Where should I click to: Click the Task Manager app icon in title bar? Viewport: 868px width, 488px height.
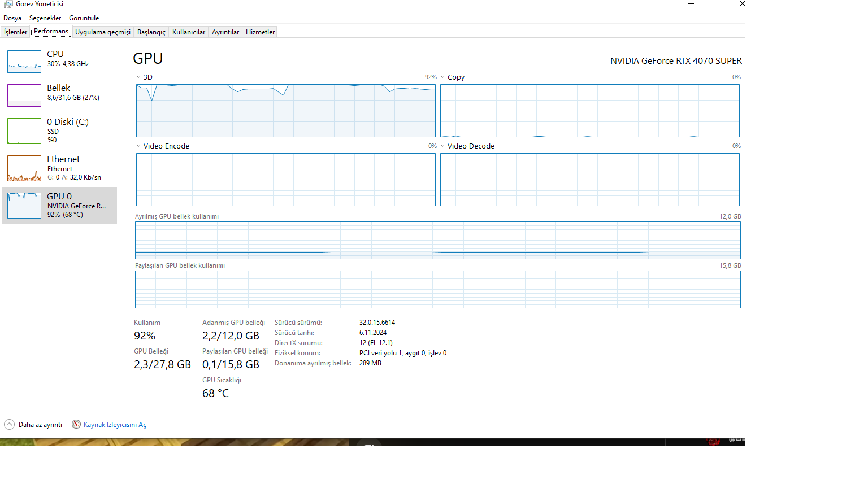pos(8,3)
